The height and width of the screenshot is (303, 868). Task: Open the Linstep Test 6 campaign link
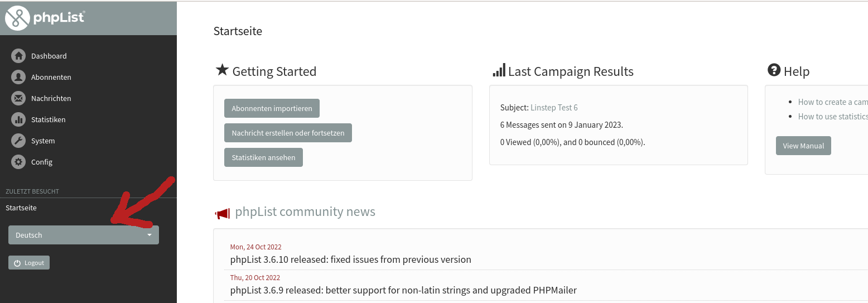tap(554, 107)
